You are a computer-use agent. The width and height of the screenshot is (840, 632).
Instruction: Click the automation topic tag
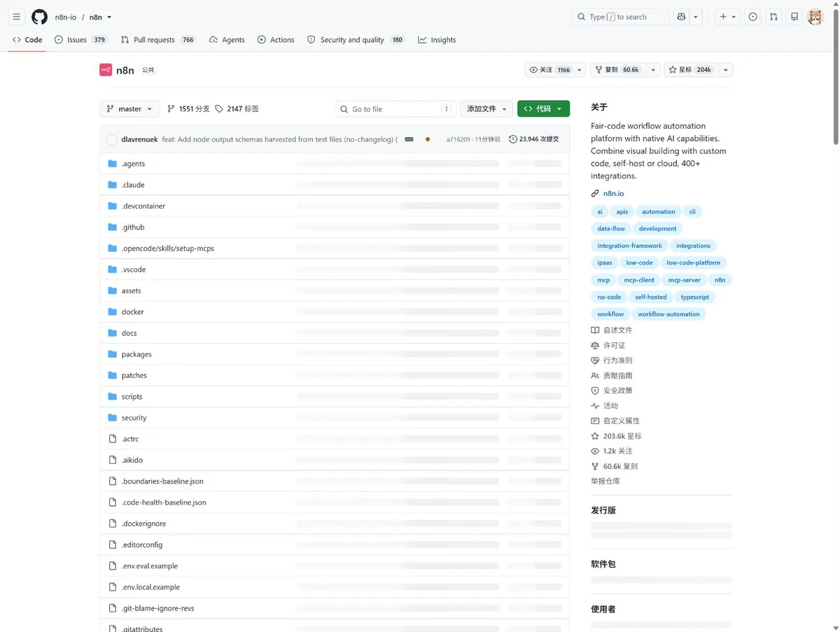[659, 211]
